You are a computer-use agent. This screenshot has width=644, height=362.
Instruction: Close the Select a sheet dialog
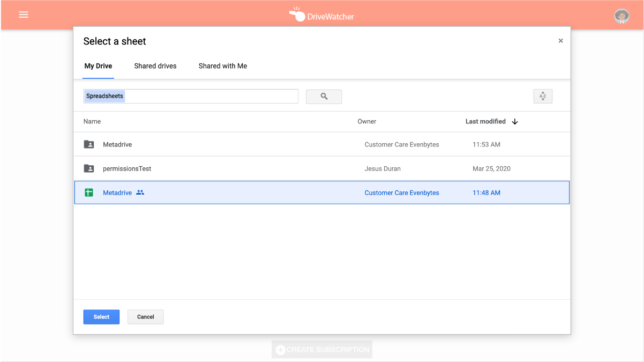[560, 41]
